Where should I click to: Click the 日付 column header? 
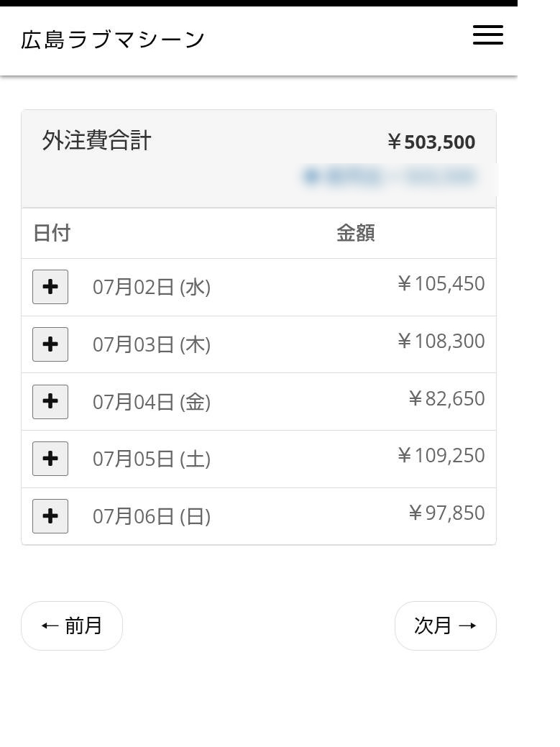[52, 233]
